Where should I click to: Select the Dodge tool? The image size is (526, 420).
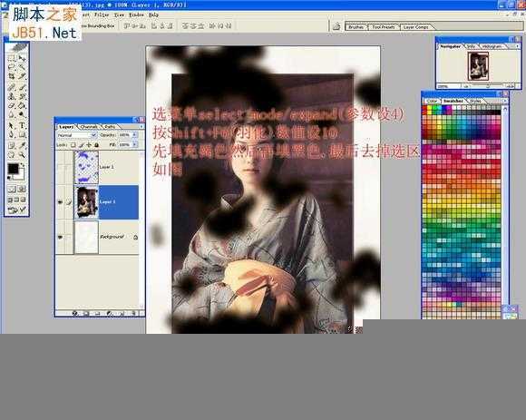pyautogui.click(x=22, y=114)
